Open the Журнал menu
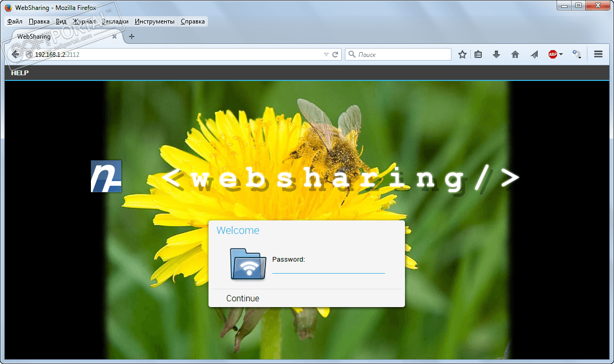Image resolution: width=614 pixels, height=364 pixels. 84,21
